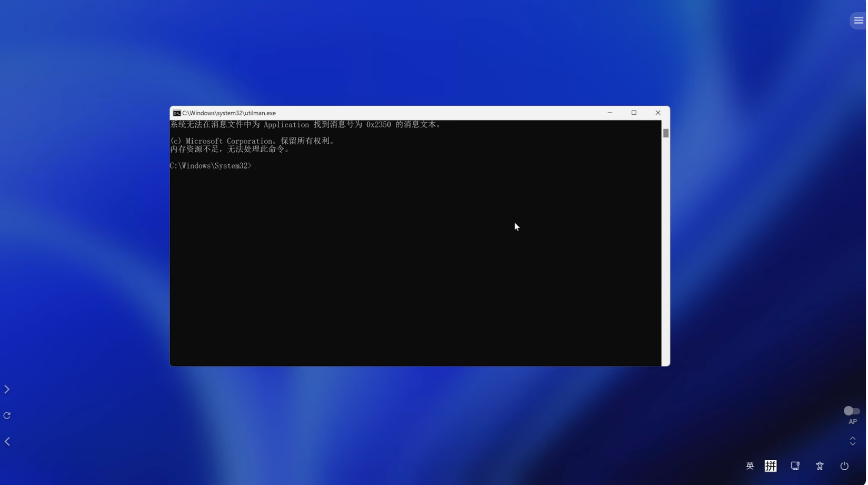Click the command prompt icon in title bar
This screenshot has height=485, width=868.
click(177, 113)
